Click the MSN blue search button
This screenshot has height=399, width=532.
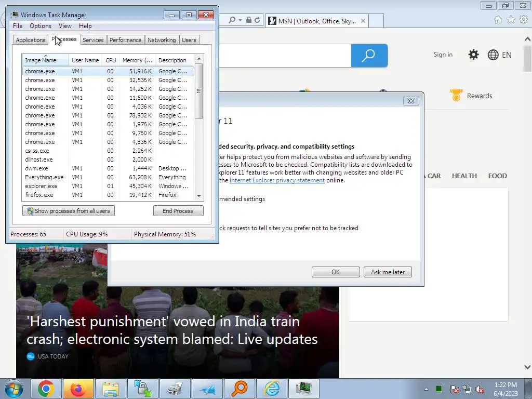pyautogui.click(x=369, y=55)
